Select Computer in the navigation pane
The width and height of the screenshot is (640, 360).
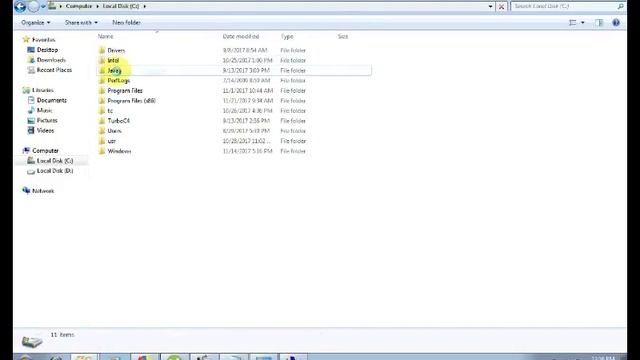[x=45, y=151]
